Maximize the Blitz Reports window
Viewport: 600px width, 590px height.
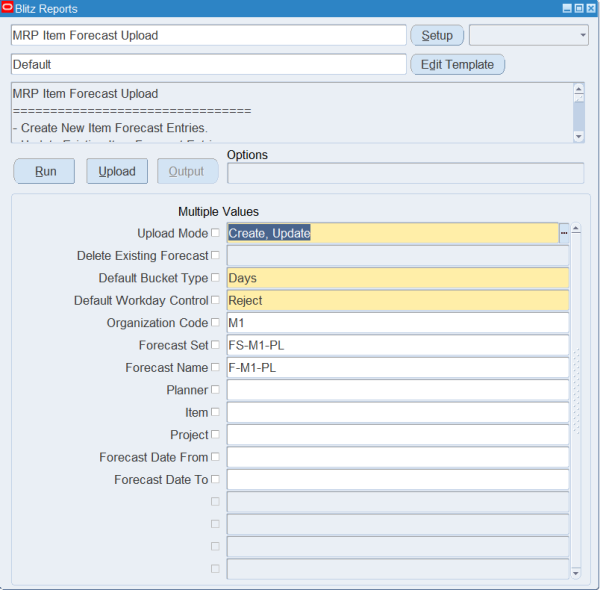(x=579, y=8)
